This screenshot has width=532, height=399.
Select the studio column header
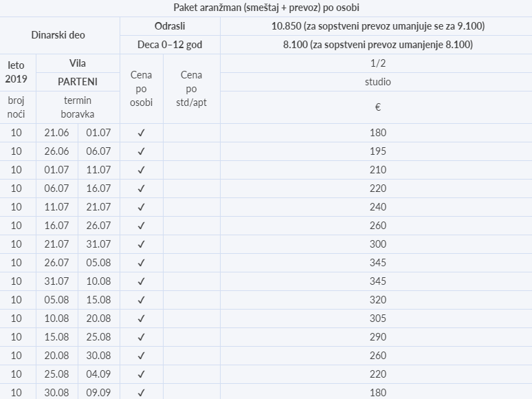(x=376, y=82)
